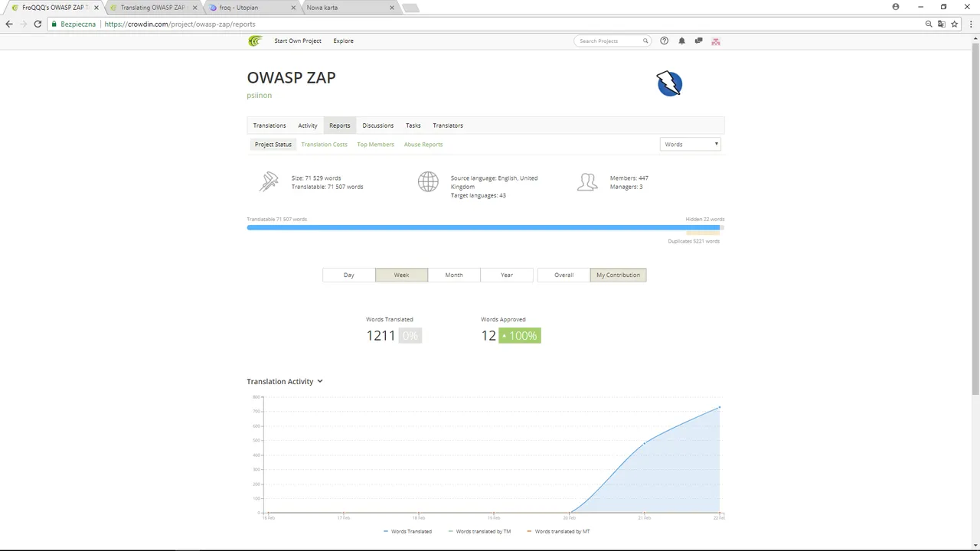The height and width of the screenshot is (551, 980).
Task: Open Abuse Reports
Action: pos(423,144)
